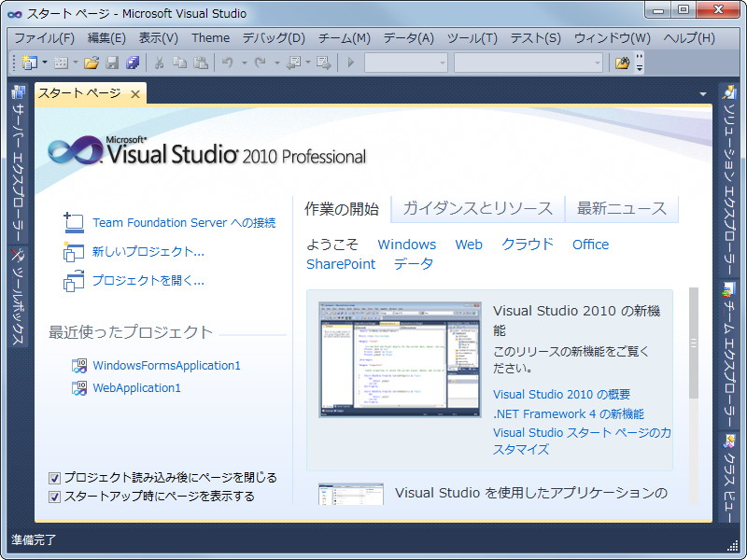Image resolution: width=747 pixels, height=560 pixels.
Task: Open the デバッグ(D) menu
Action: (274, 38)
